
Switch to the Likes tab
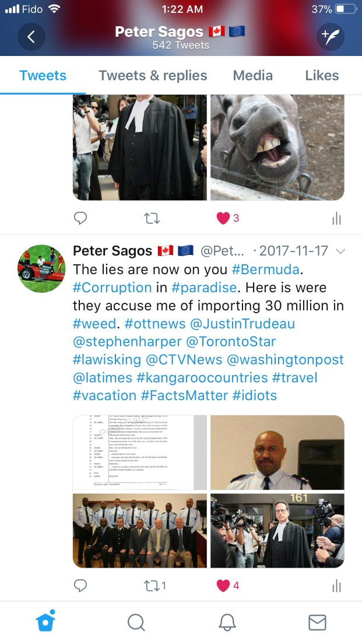pos(322,76)
